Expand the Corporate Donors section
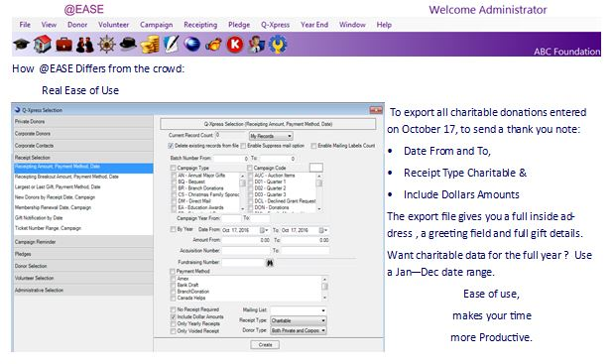 pos(83,134)
